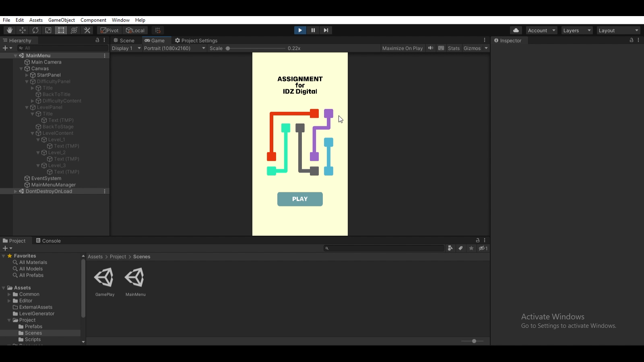Adjust the Project icon size slider

[x=472, y=341]
